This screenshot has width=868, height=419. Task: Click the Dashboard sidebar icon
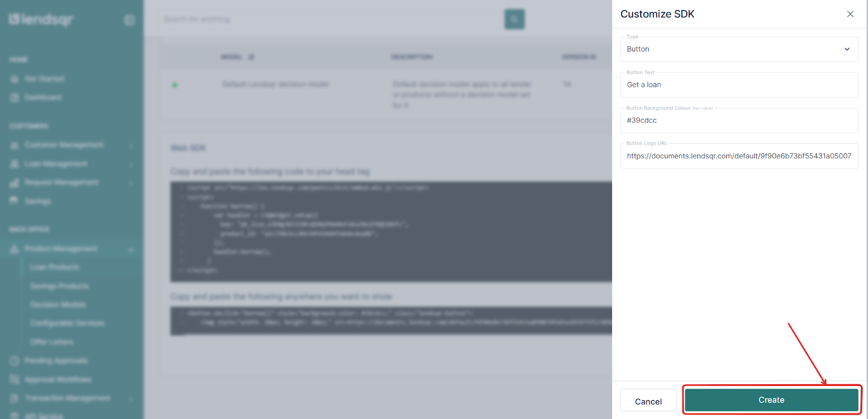(x=15, y=98)
